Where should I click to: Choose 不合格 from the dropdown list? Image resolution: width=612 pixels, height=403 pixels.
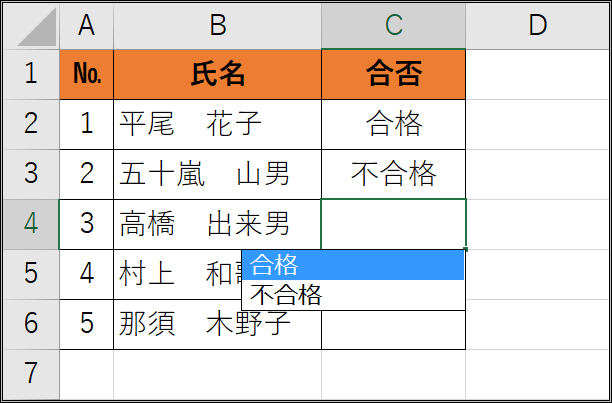[x=353, y=295]
